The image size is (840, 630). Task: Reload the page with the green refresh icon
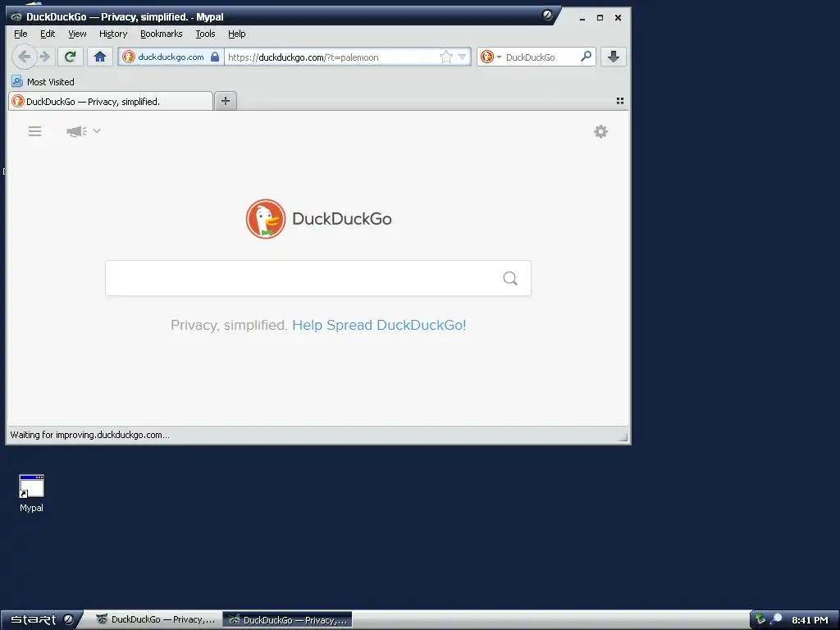[x=71, y=57]
